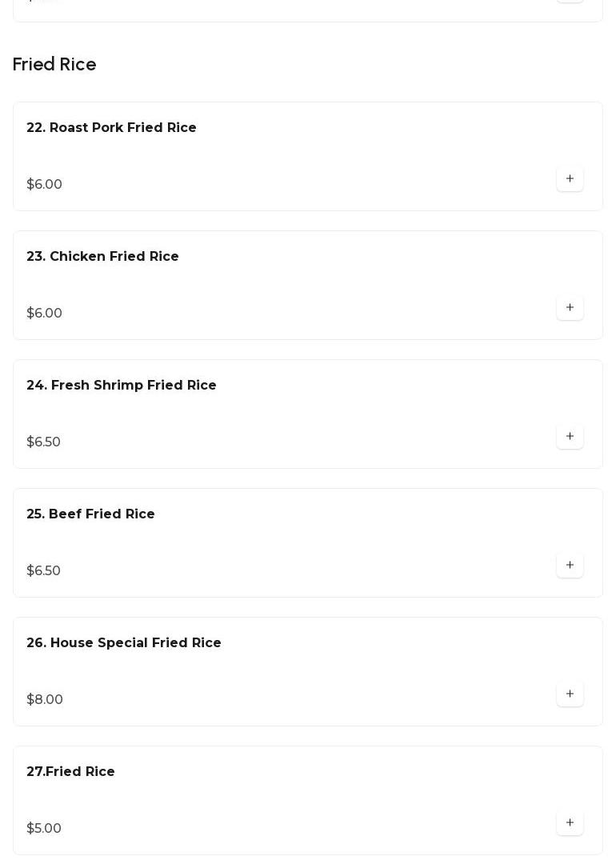View 26. House Special Fried Rice item
The image size is (616, 868).
[124, 643]
